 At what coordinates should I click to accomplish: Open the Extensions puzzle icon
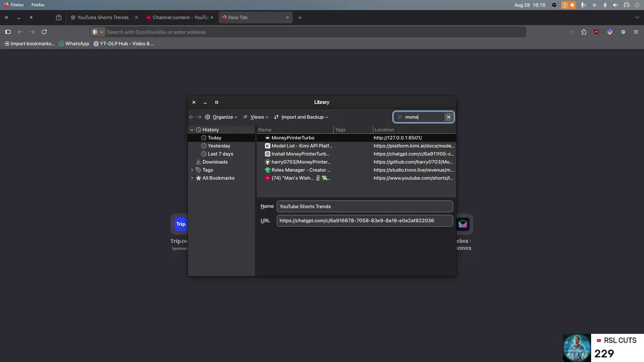(584, 32)
